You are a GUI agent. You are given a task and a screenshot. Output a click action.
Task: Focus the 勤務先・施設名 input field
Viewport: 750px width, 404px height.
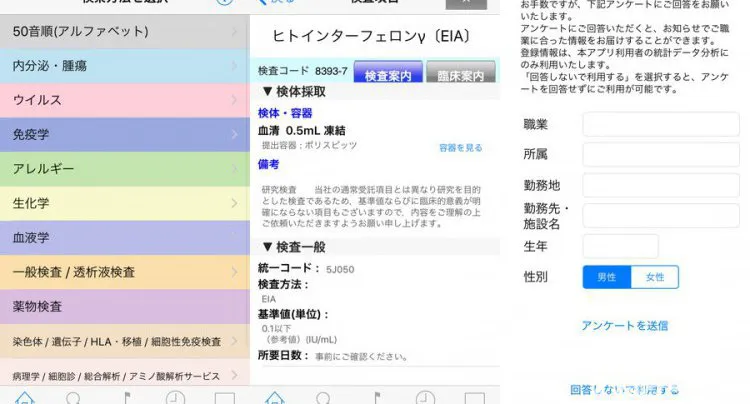pyautogui.click(x=661, y=216)
